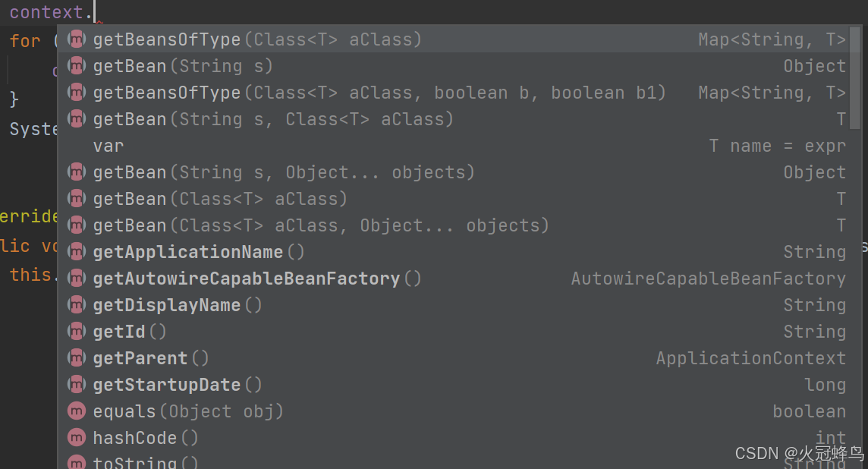Click the method icon next to getAutowireCapableBeanFactory
The width and height of the screenshot is (868, 469).
click(77, 278)
